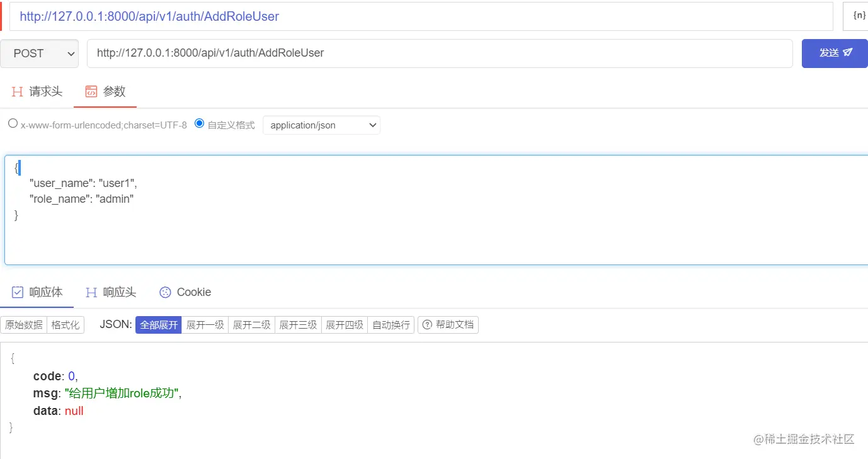Click the "user_name": "user1" line
868x459 pixels.
(83, 183)
